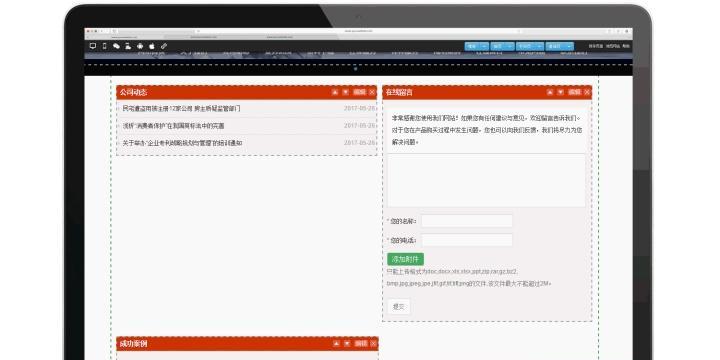720x360 pixels.
Task: Move 成功案例 panel up with arrow icon
Action: point(337,343)
